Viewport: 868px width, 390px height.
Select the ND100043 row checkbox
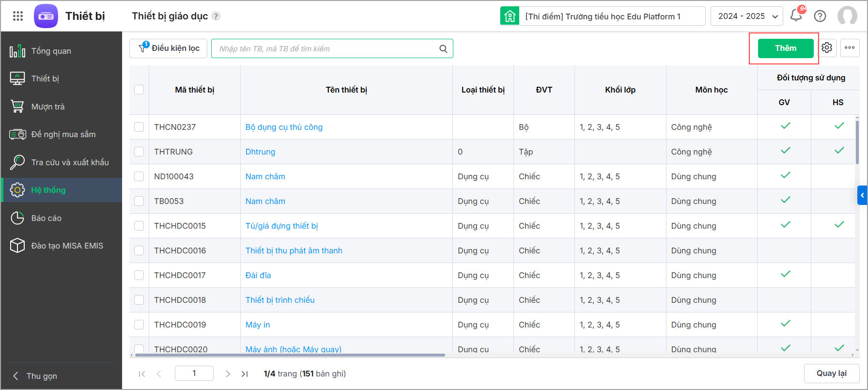click(x=139, y=176)
